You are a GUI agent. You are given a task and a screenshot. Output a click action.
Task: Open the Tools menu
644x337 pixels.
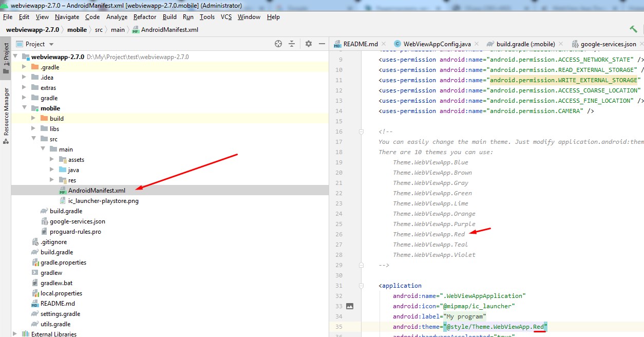(x=207, y=17)
